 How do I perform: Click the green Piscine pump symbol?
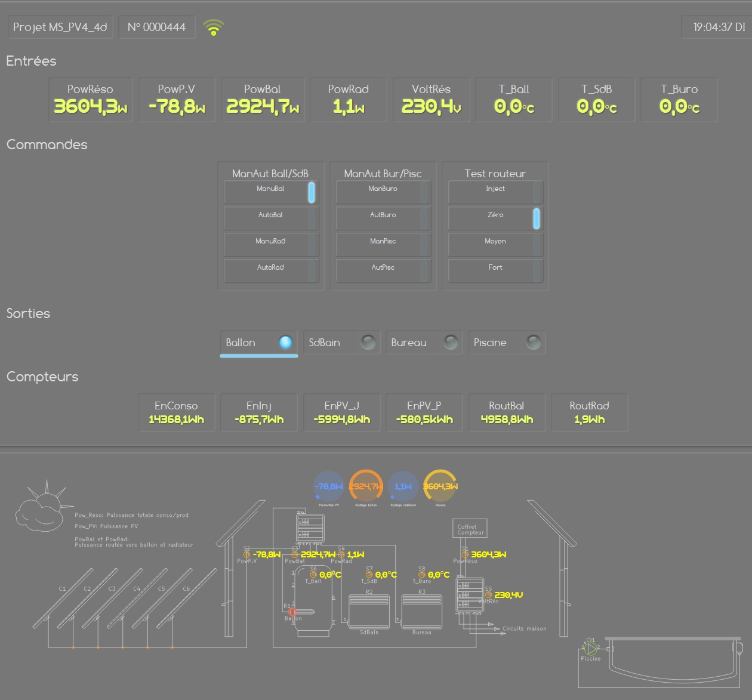tap(590, 649)
